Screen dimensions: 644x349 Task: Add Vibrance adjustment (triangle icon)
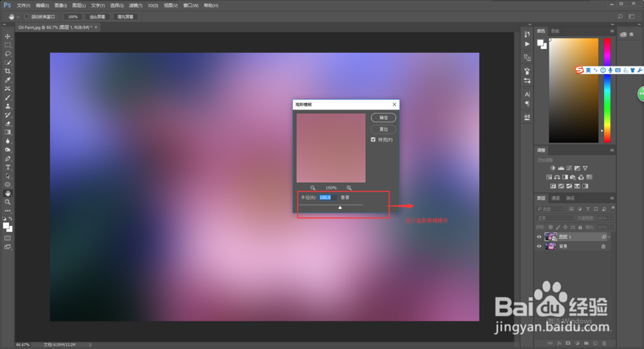585,168
